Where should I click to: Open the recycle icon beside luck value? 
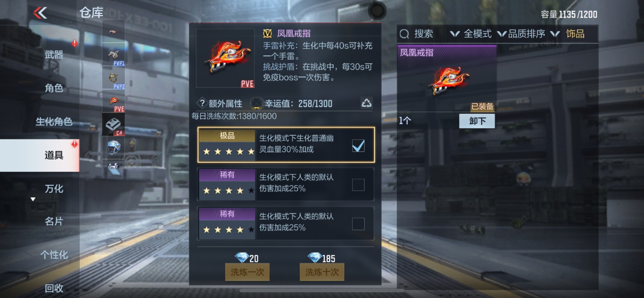(366, 103)
